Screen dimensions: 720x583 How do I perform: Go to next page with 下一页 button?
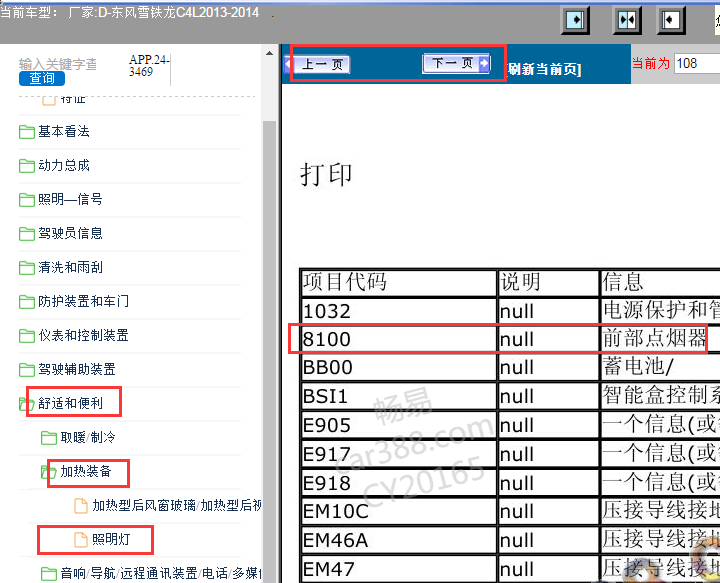(x=456, y=63)
